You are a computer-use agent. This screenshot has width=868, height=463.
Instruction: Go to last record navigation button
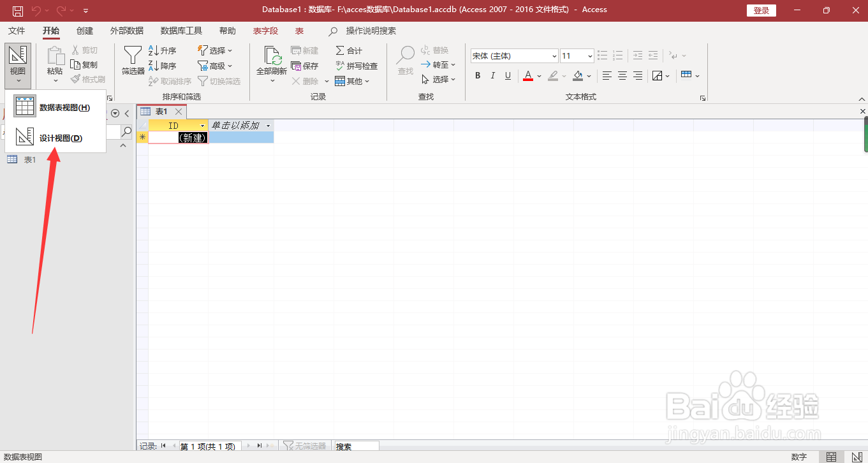click(260, 446)
